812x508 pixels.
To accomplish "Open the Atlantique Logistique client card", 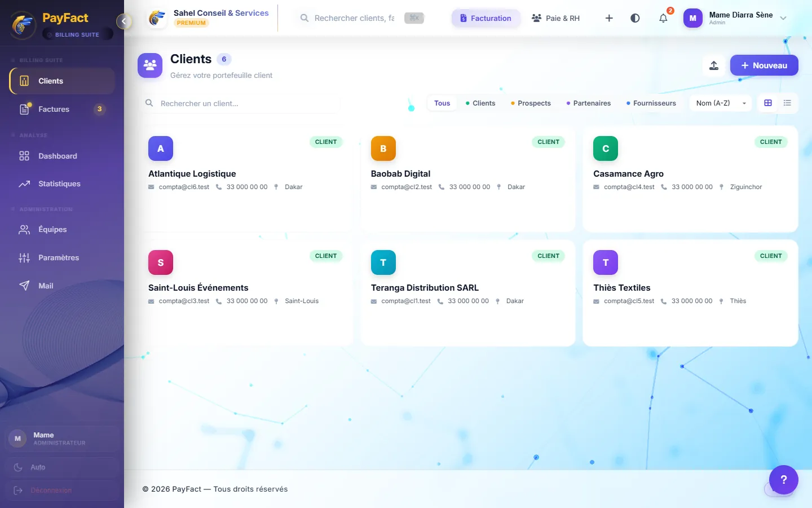I will pos(246,178).
